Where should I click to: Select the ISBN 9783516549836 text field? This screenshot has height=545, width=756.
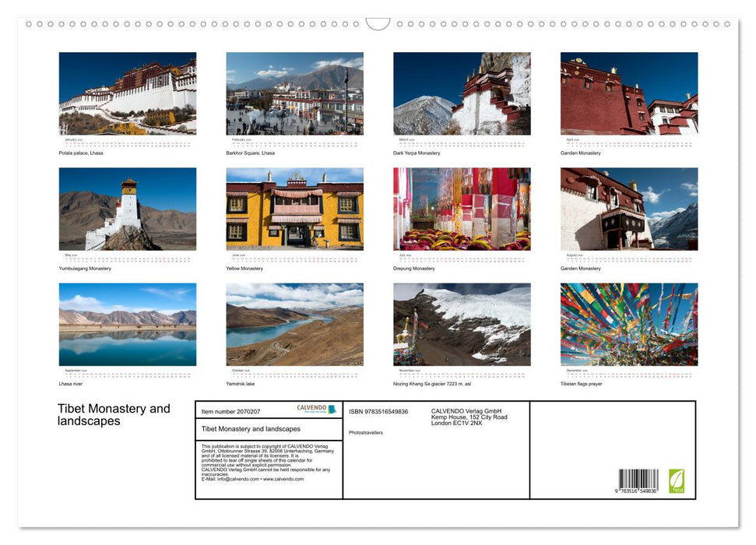point(378,411)
